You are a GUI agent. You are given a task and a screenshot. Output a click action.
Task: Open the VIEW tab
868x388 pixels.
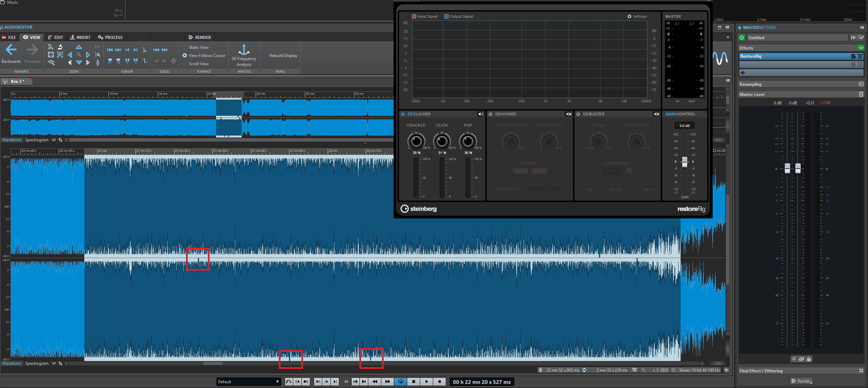tap(32, 37)
